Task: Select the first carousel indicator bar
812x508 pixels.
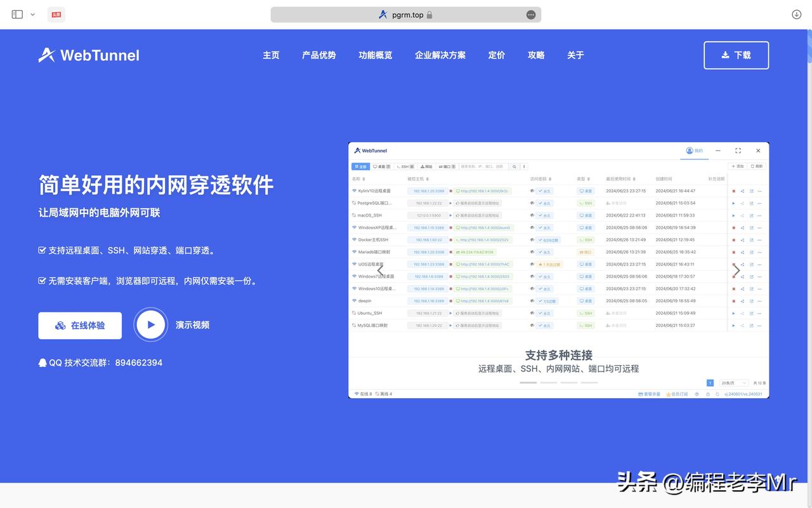Action: (528, 383)
